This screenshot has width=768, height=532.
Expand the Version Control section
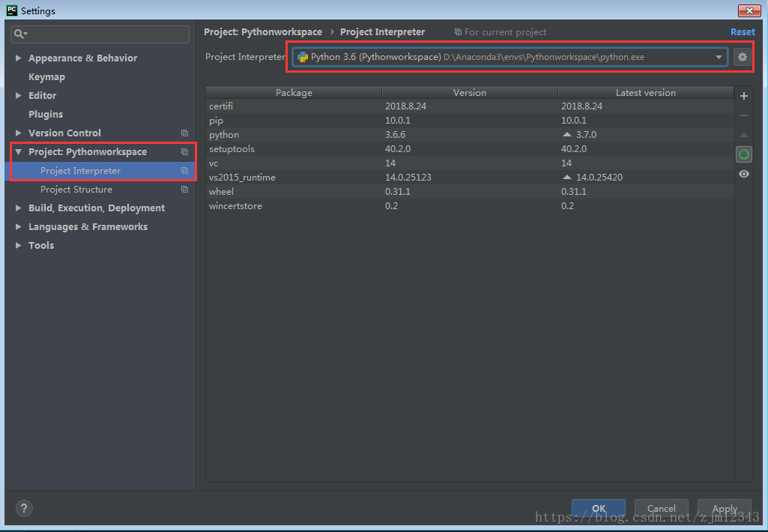tap(18, 133)
